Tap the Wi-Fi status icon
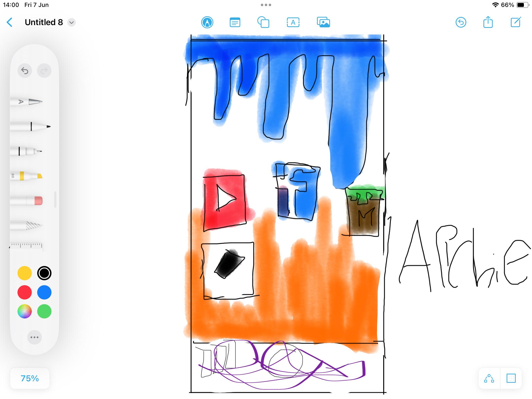The height and width of the screenshot is (399, 532). click(x=495, y=5)
